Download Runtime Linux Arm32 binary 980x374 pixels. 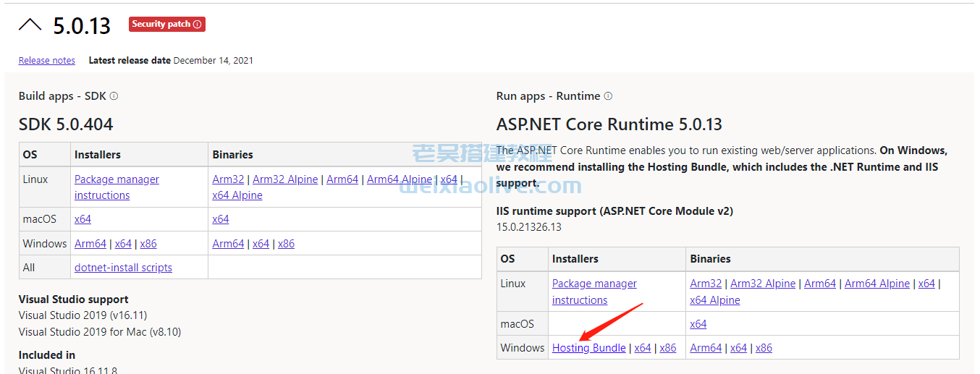pyautogui.click(x=706, y=284)
